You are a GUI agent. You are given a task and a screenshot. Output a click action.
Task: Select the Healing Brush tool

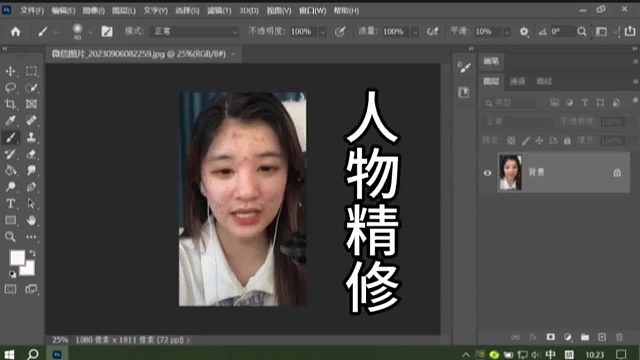(x=31, y=120)
